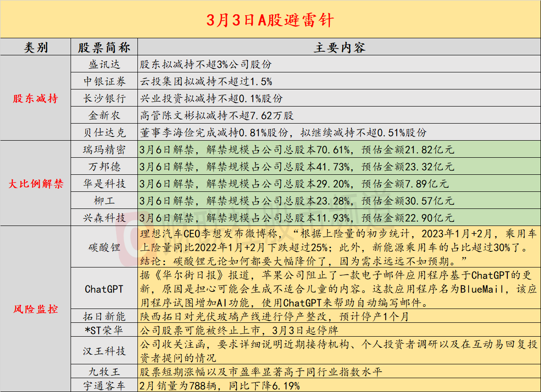541x392 pixels.
Task: Click the text "股东拟减持不超3%公司股份"
Action: click(x=206, y=64)
